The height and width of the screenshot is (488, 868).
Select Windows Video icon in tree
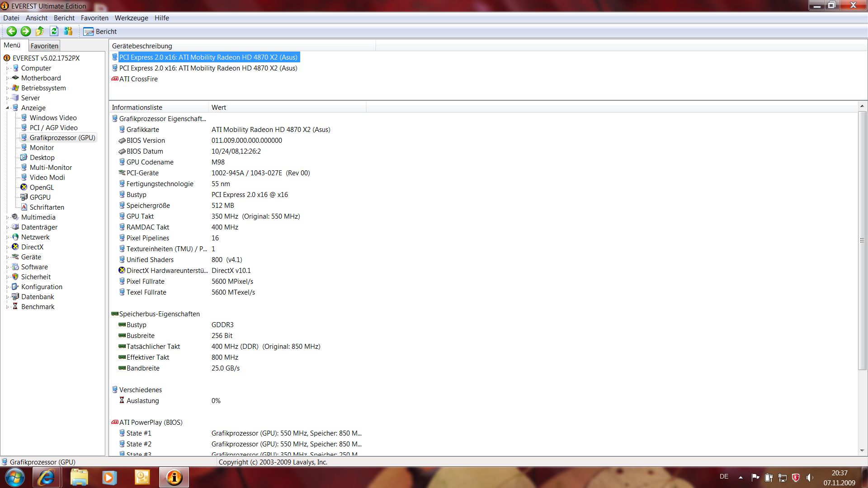pyautogui.click(x=24, y=117)
